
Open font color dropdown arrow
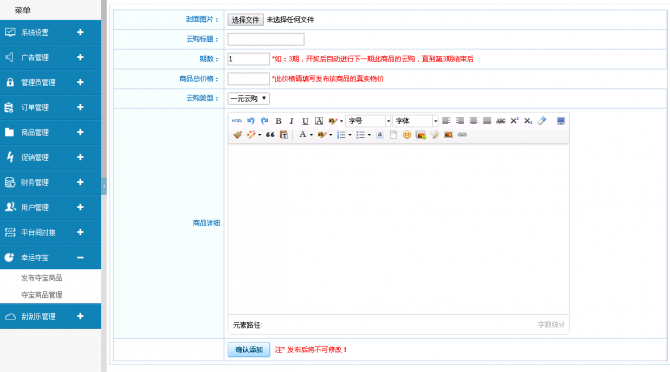311,135
